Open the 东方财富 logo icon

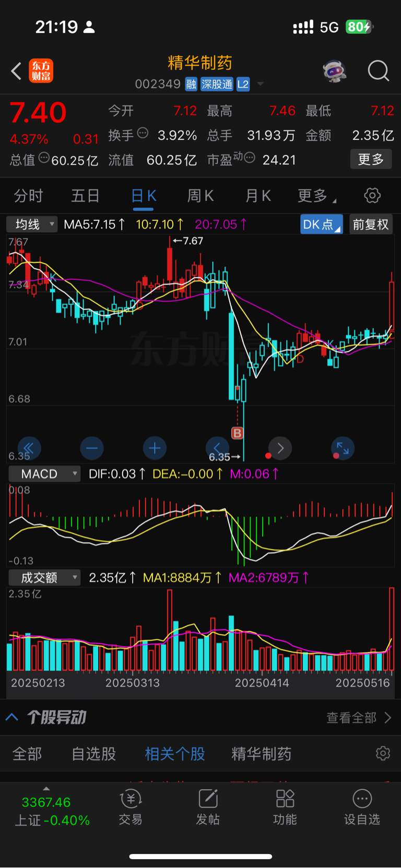click(x=41, y=70)
